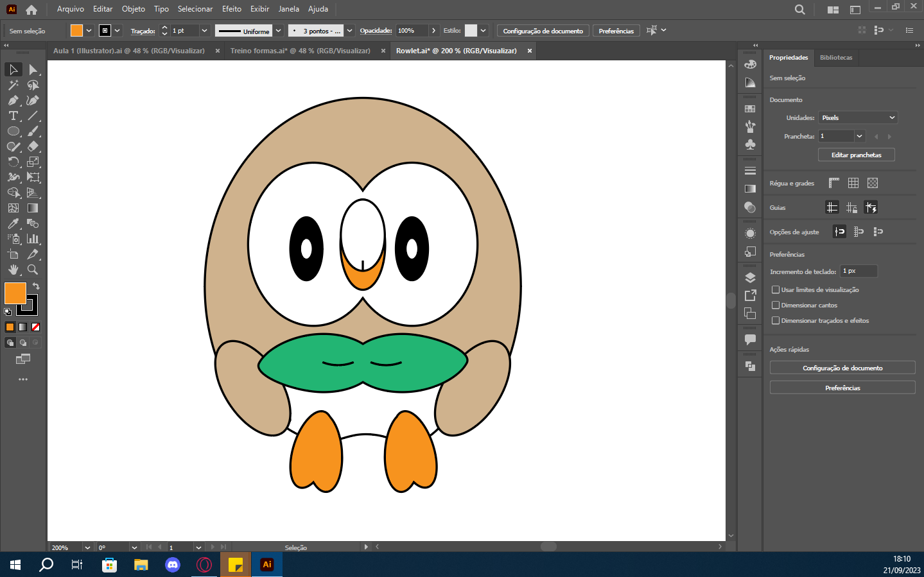Open the fill color dropdown arrow
The width and height of the screenshot is (924, 577).
pos(89,30)
